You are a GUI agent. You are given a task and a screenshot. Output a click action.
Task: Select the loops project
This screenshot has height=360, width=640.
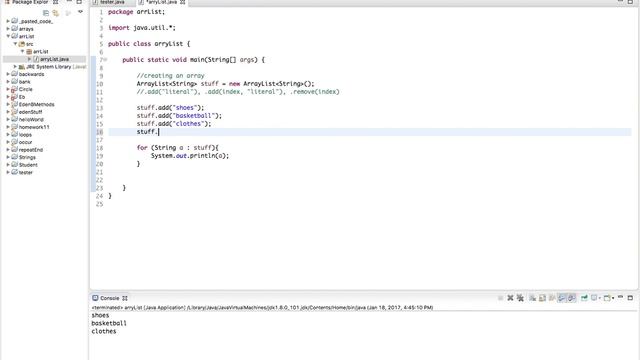(25, 135)
